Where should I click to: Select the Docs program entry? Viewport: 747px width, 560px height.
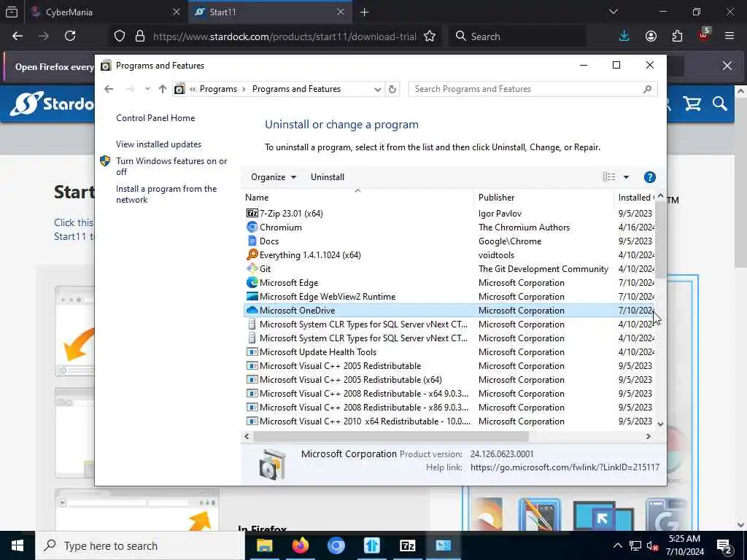click(448, 241)
